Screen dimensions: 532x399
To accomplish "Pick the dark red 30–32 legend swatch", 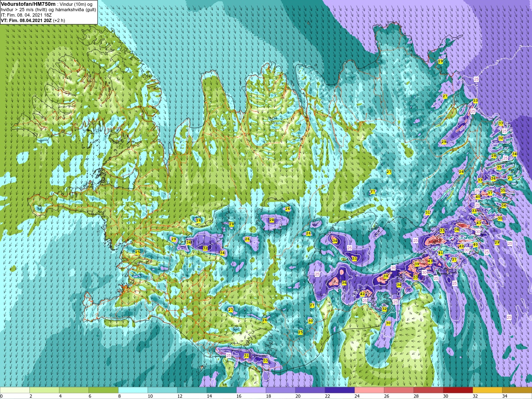I will (x=458, y=390).
